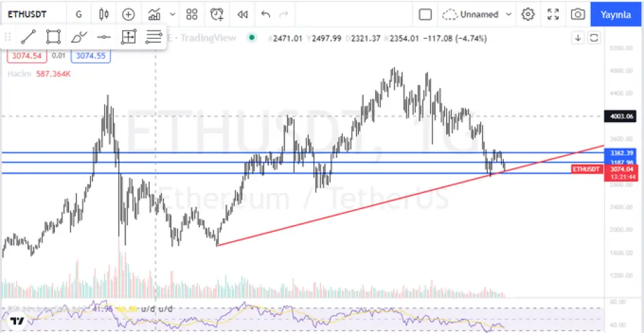Click the compare or add symbol icon

point(128,14)
